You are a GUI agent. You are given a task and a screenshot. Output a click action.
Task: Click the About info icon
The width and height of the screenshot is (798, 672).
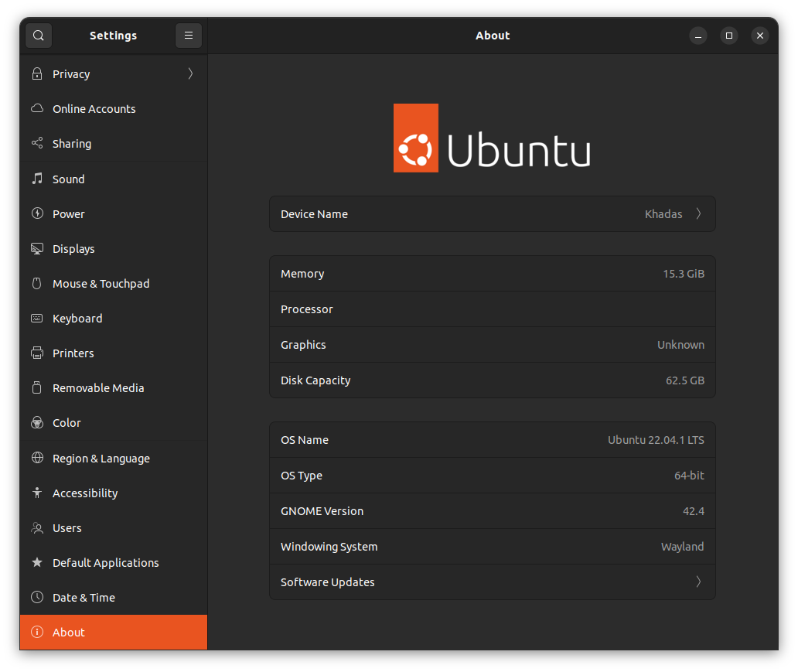(x=37, y=632)
